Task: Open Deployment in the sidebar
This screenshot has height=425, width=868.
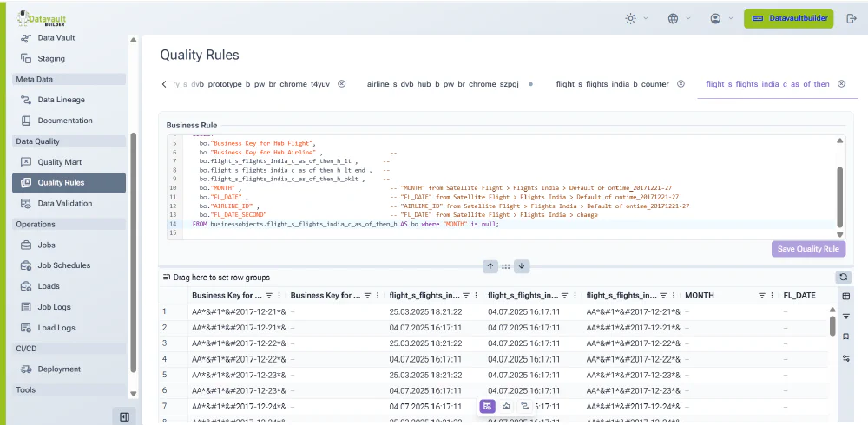Action: click(x=69, y=369)
